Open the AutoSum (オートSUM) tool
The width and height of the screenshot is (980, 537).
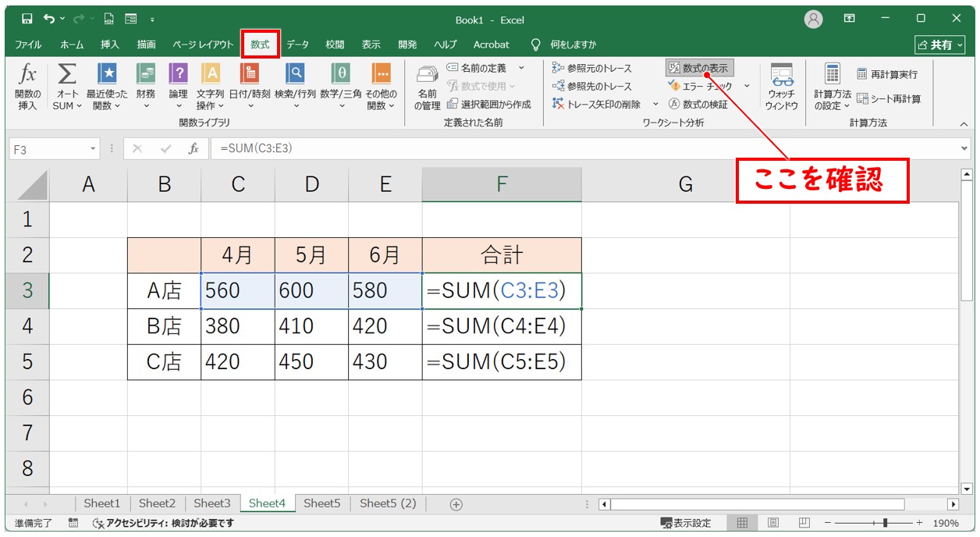tap(67, 86)
